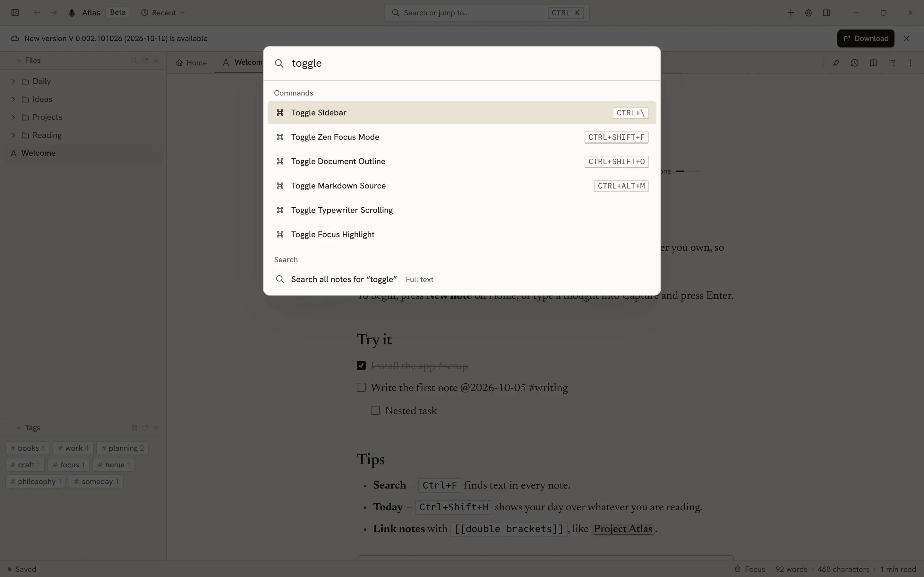924x577 pixels.
Task: Expand the Projects folder
Action: pyautogui.click(x=13, y=117)
